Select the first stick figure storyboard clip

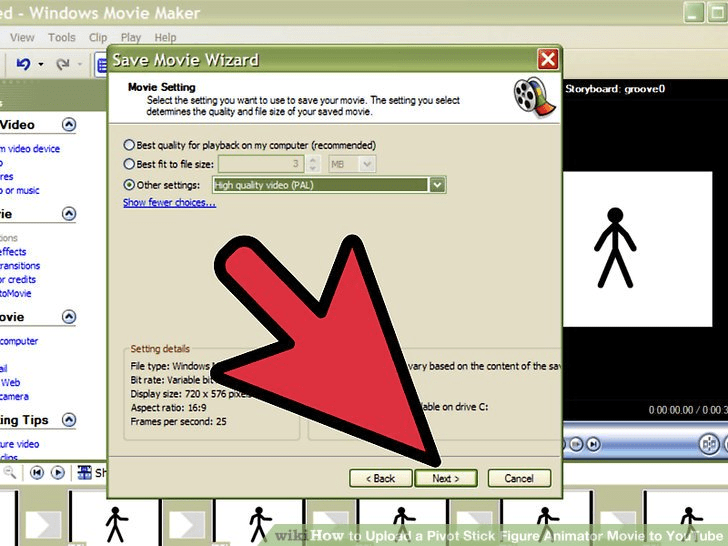pos(115,518)
